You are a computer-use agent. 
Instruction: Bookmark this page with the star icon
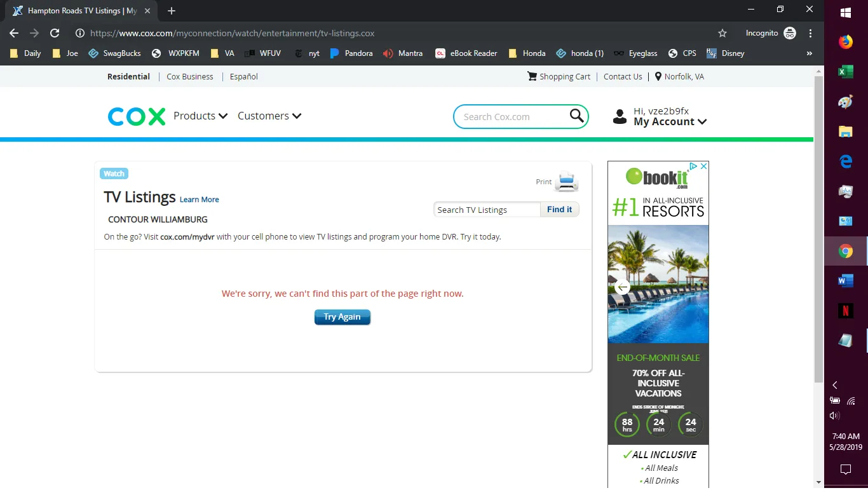(722, 33)
